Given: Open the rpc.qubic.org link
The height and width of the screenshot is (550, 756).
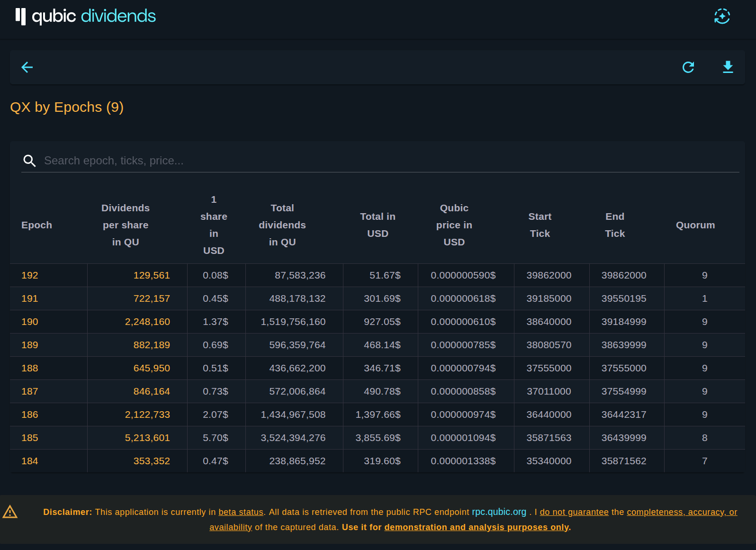Looking at the screenshot, I should click(499, 512).
